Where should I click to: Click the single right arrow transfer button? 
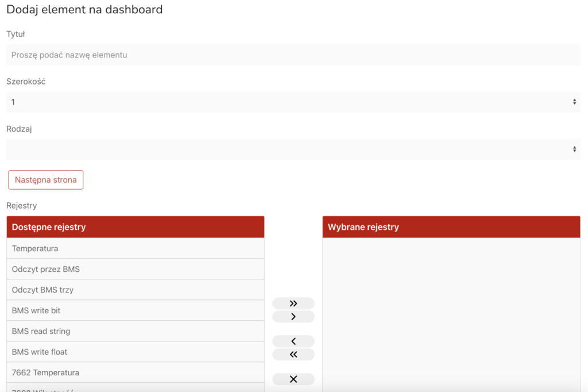click(x=293, y=317)
